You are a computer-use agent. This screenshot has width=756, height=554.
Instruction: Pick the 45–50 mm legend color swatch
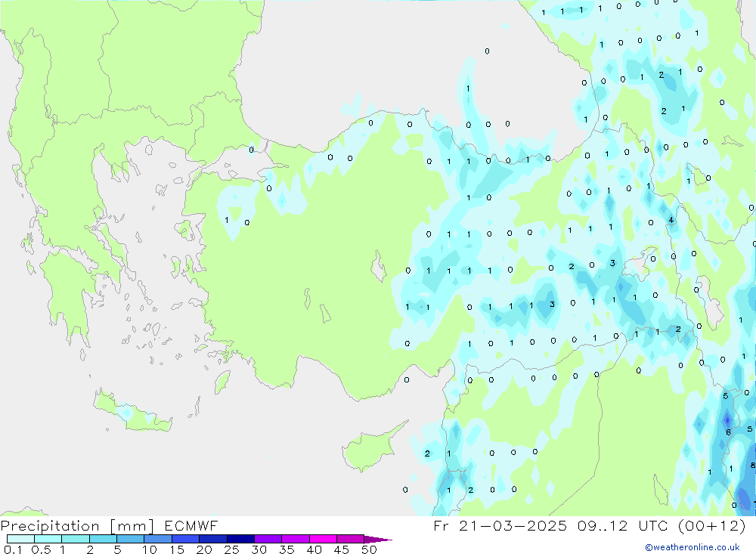[351, 539]
